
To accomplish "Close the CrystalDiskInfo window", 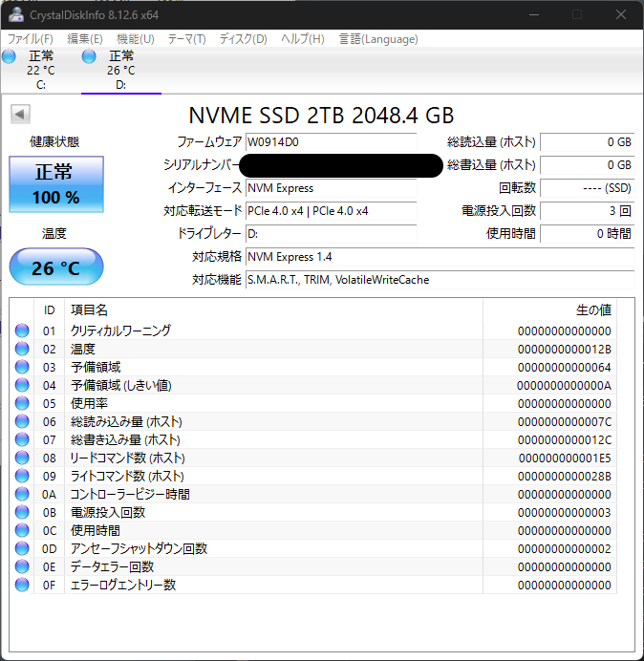I will tap(621, 14).
